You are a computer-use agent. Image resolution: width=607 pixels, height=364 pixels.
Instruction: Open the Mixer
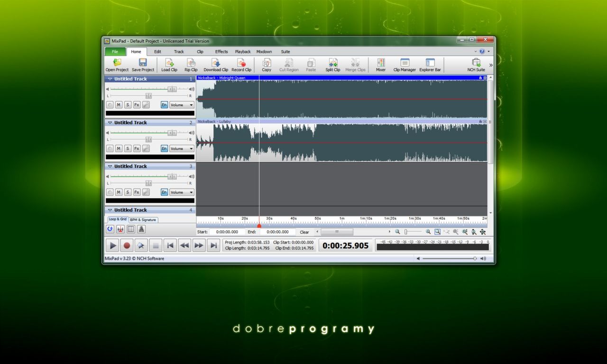[381, 65]
